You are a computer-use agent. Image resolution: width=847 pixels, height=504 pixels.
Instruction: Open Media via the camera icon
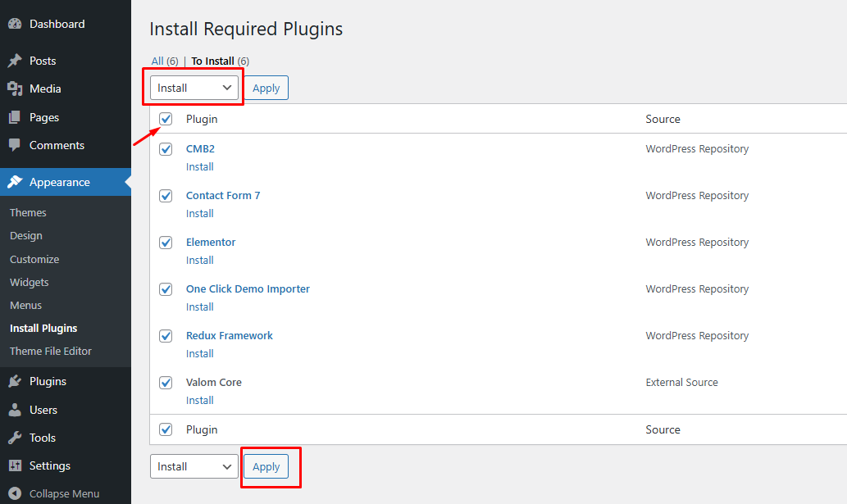(x=15, y=89)
